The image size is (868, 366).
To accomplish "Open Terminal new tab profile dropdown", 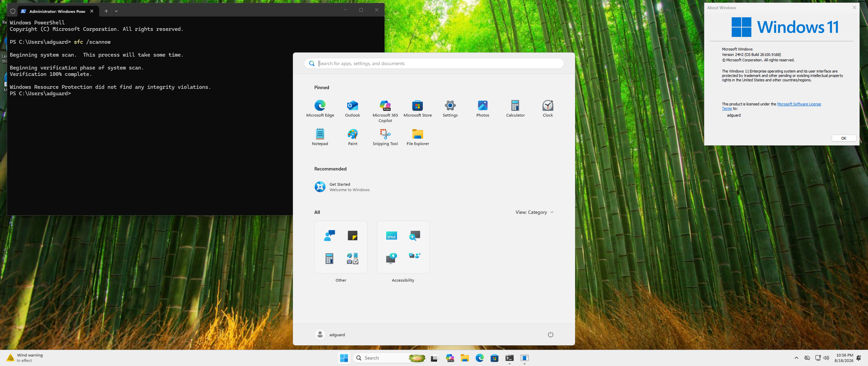I will [116, 11].
